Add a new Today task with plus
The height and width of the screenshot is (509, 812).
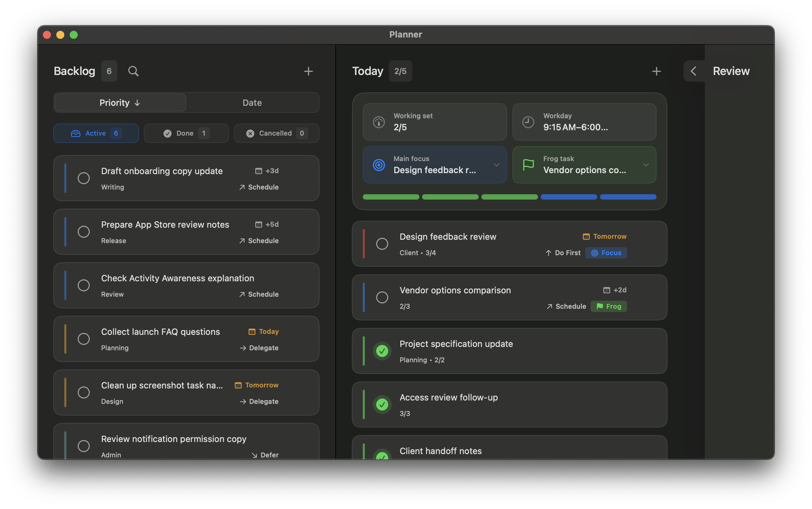coord(656,71)
